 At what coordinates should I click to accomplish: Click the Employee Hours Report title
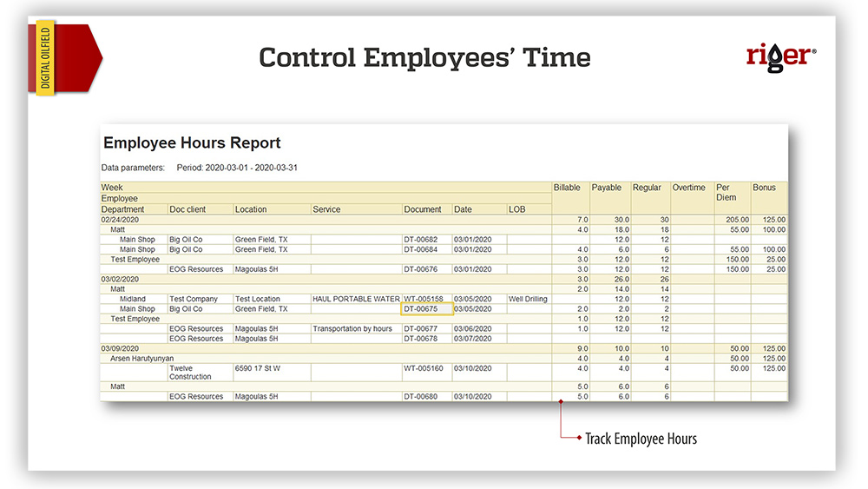click(192, 143)
